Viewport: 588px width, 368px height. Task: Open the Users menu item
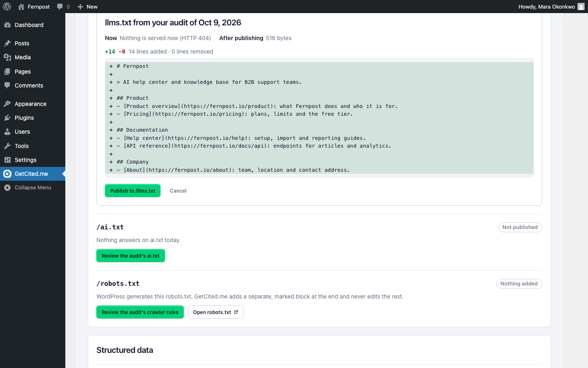[x=33, y=132]
